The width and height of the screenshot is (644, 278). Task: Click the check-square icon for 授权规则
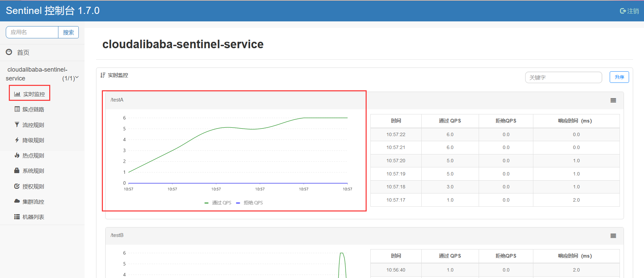[17, 186]
